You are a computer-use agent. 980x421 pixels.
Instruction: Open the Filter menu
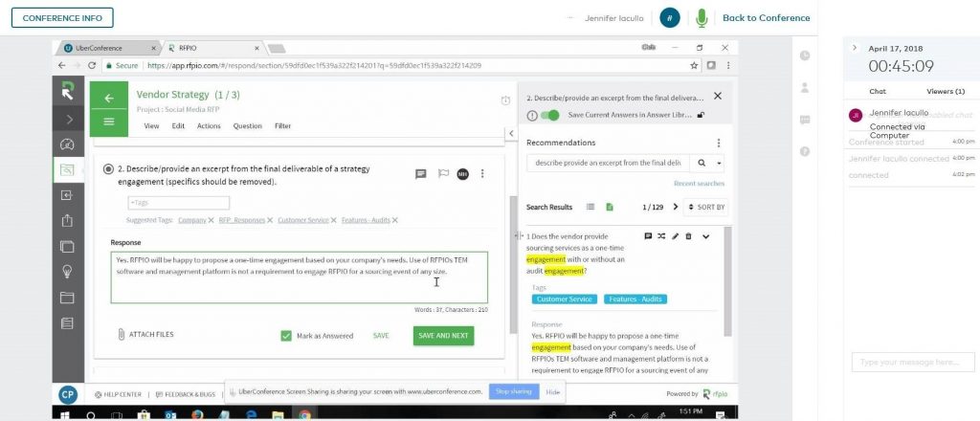[x=282, y=125]
